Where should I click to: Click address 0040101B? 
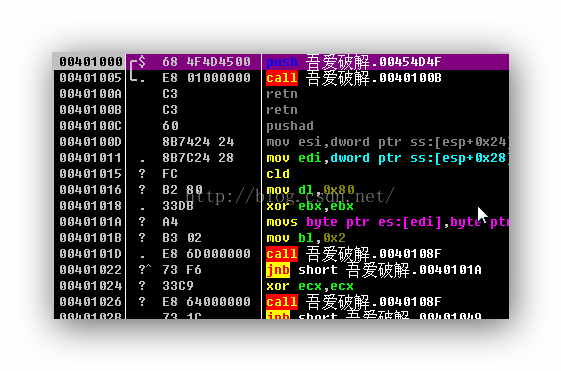[91, 238]
